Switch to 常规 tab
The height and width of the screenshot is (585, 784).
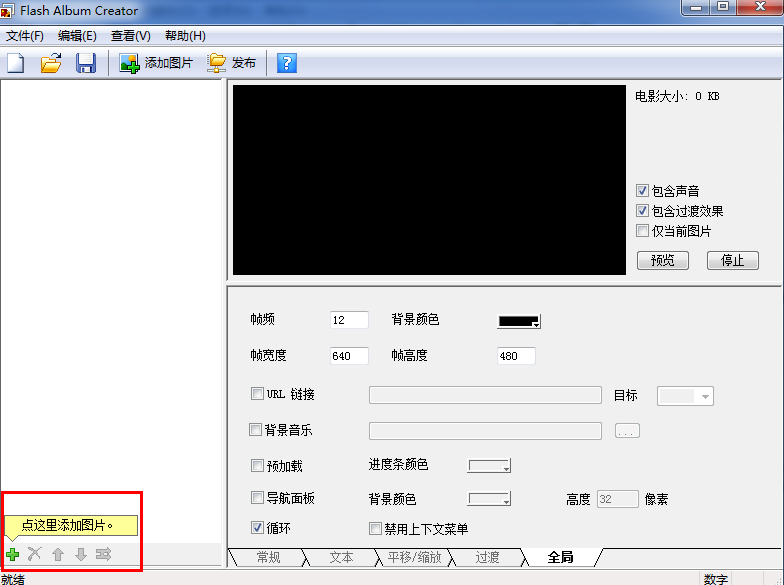268,557
